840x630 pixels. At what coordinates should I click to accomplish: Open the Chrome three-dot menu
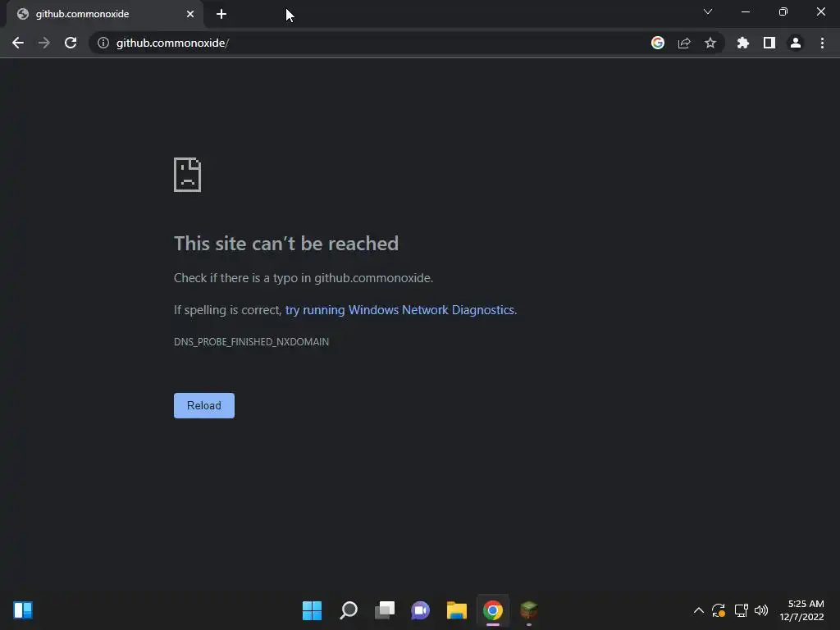click(x=822, y=43)
